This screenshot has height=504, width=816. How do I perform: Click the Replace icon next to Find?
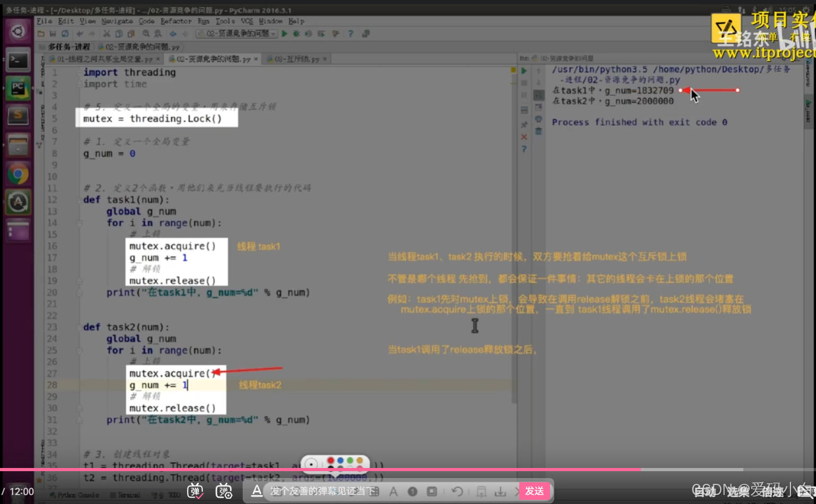pos(157,34)
